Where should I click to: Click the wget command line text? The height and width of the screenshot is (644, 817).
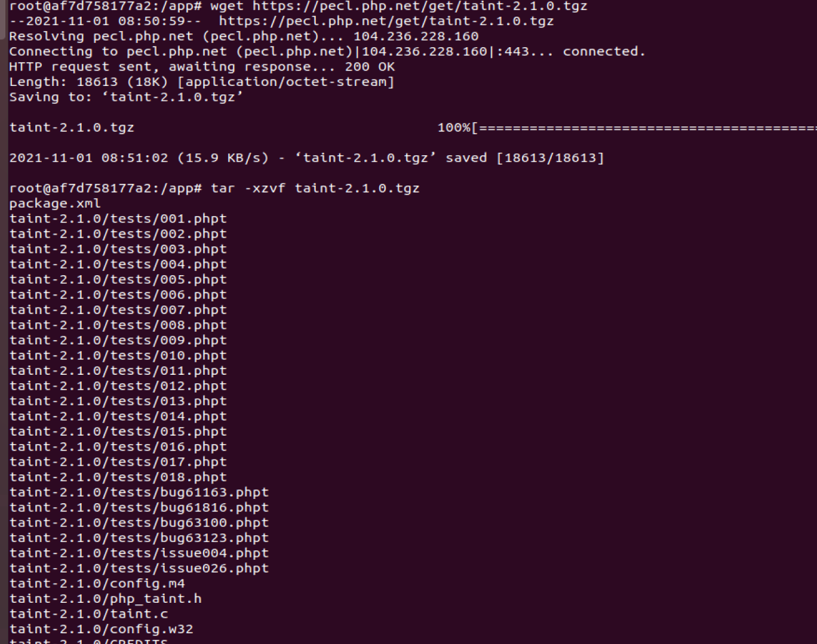pos(398,6)
